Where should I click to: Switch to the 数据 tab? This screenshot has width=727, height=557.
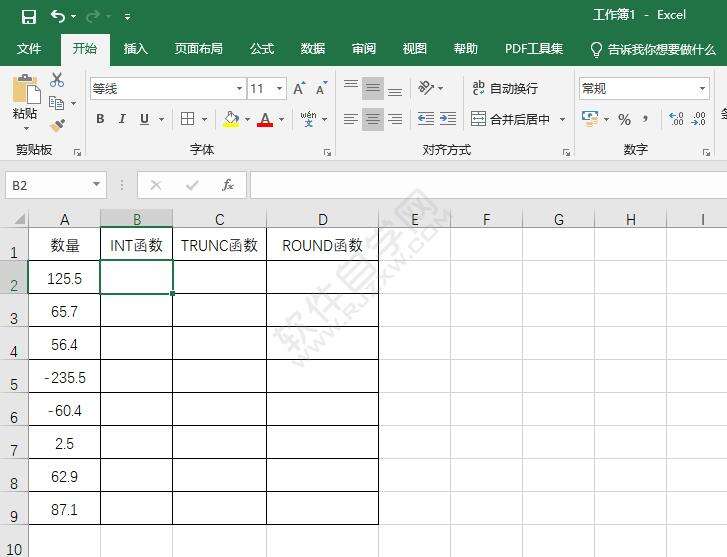pos(313,49)
